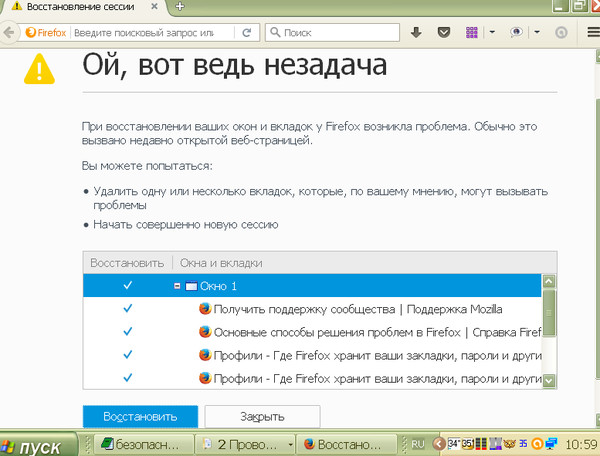Click the tab list scrollbar thumb
Viewport: 600px width, 456px height.
click(x=549, y=313)
